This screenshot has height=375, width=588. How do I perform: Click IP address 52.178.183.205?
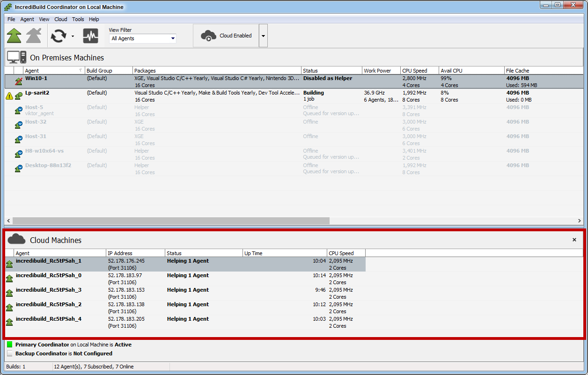(126, 319)
